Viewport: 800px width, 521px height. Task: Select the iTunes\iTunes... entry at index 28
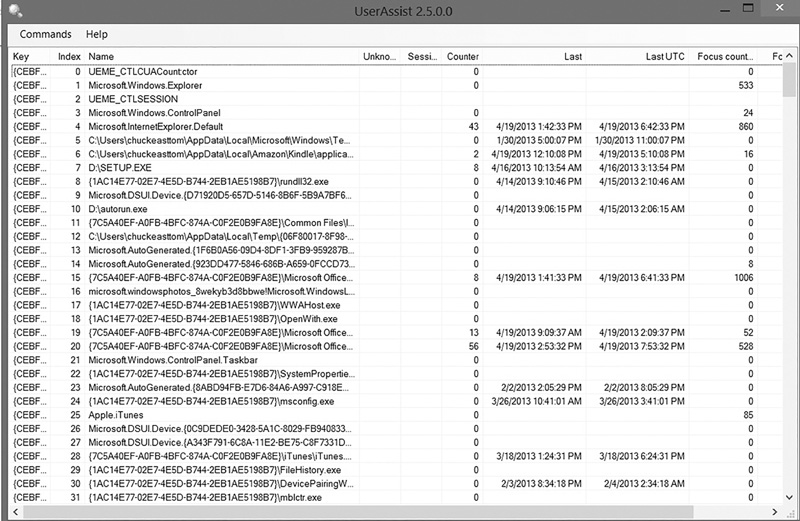tap(396, 456)
